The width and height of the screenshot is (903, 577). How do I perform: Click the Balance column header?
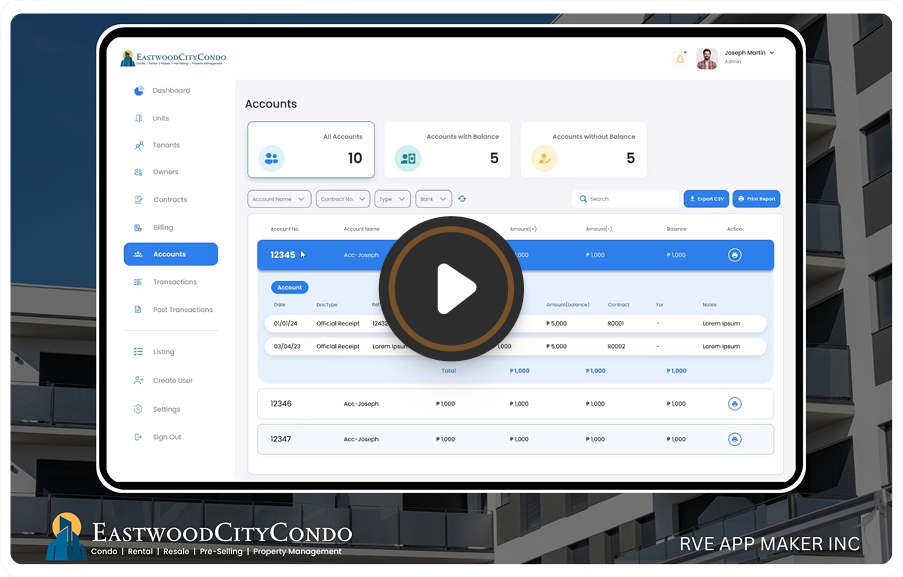pyautogui.click(x=676, y=229)
